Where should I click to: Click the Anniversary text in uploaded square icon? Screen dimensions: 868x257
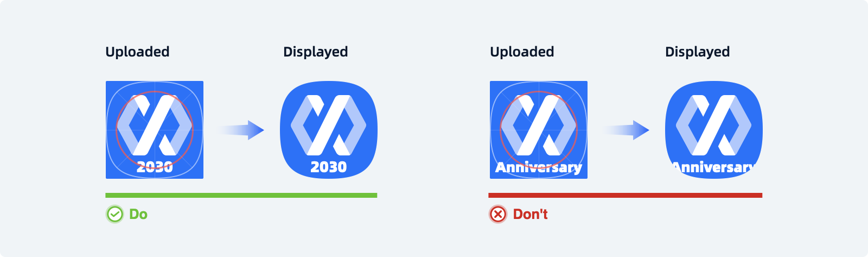coord(539,167)
